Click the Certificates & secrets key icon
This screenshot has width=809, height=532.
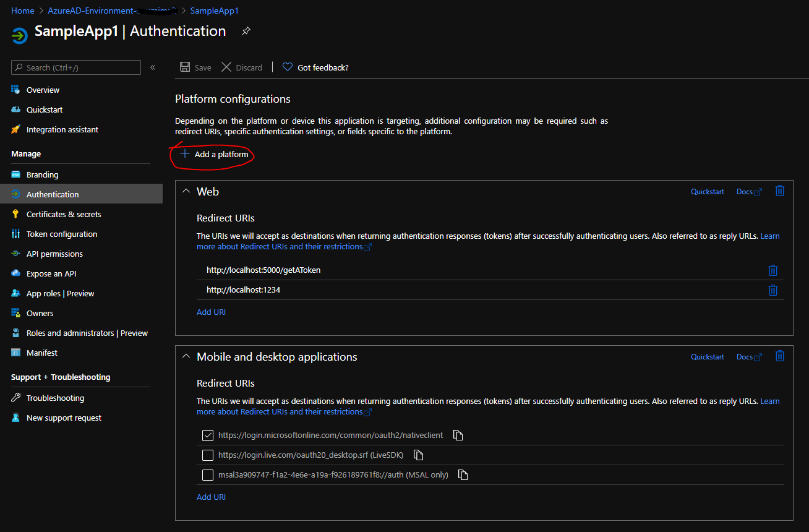pos(15,214)
